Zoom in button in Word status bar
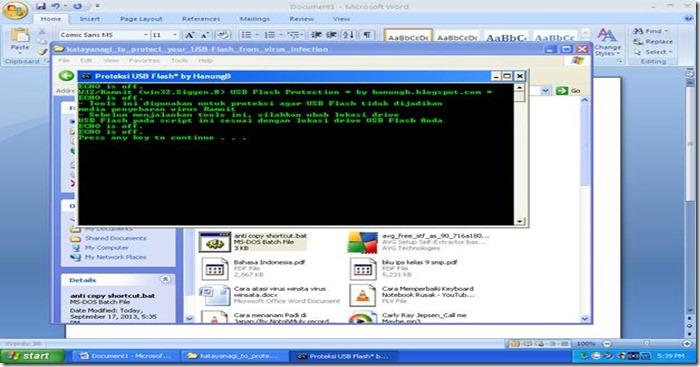The height and width of the screenshot is (367, 700). (687, 343)
